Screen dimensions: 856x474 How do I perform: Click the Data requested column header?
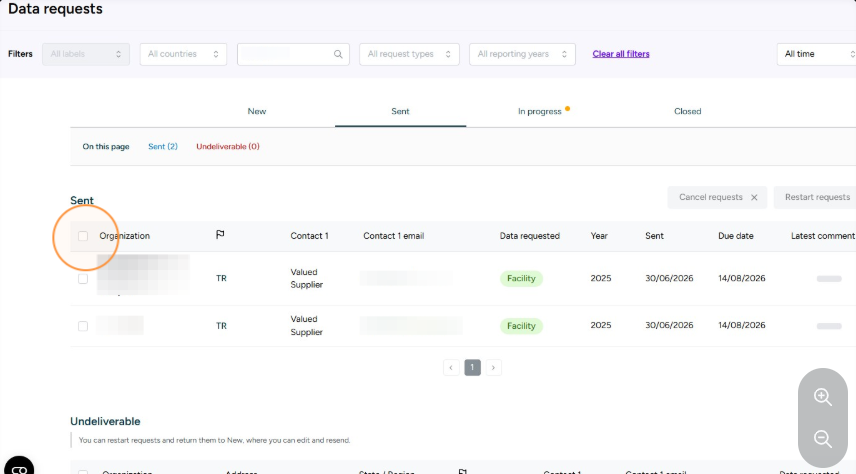tap(530, 236)
